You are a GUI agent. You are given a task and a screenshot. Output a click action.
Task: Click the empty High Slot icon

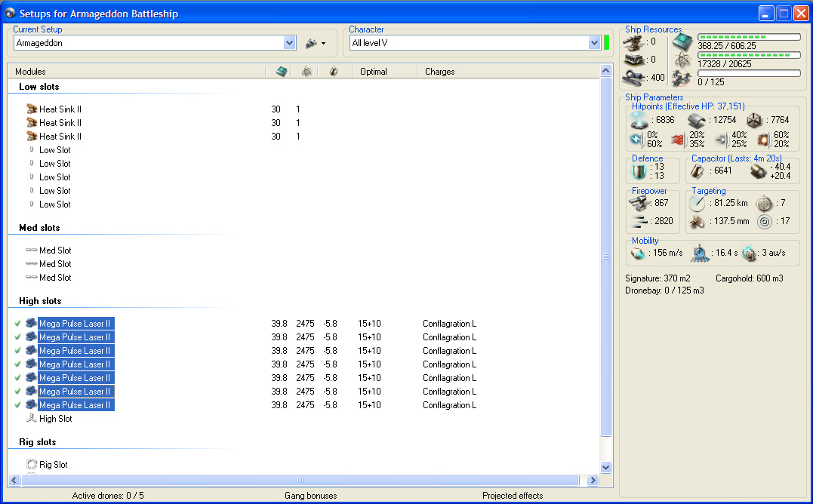coord(31,418)
